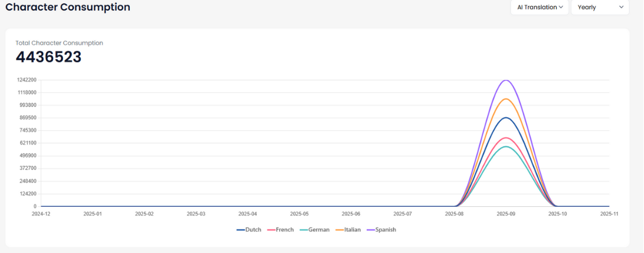The image size is (644, 253).
Task: Click the 124200 y-axis value
Action: click(28, 194)
